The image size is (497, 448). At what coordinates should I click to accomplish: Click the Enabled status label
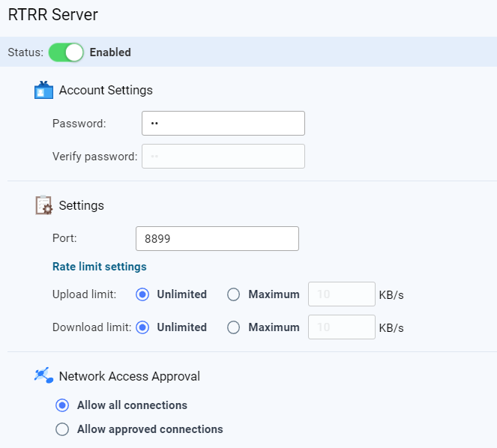tap(110, 52)
